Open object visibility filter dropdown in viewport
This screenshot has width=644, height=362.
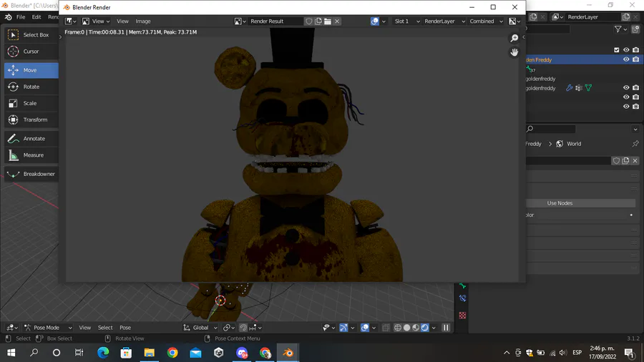tap(328, 328)
